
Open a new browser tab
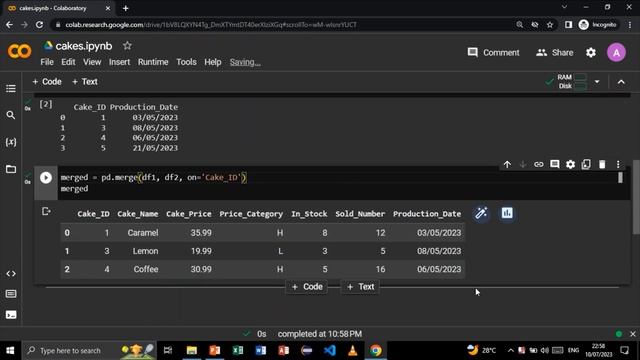click(x=125, y=8)
